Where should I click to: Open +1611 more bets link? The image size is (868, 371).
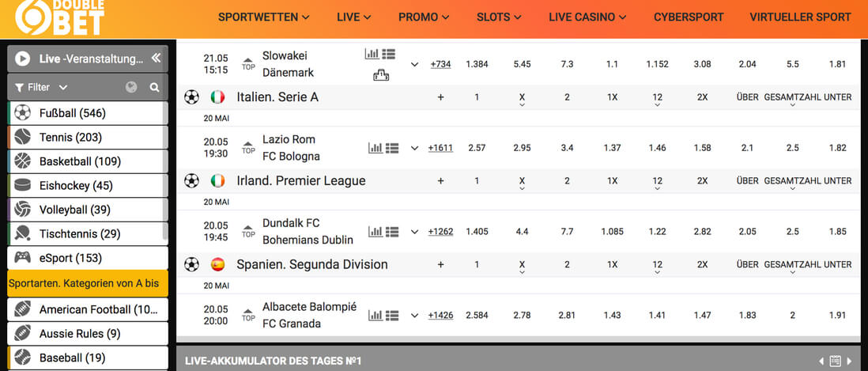(440, 148)
